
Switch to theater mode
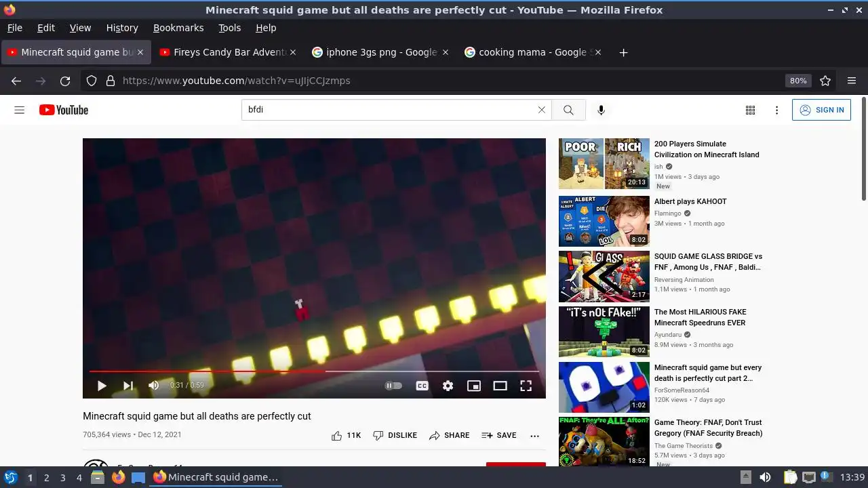(500, 386)
